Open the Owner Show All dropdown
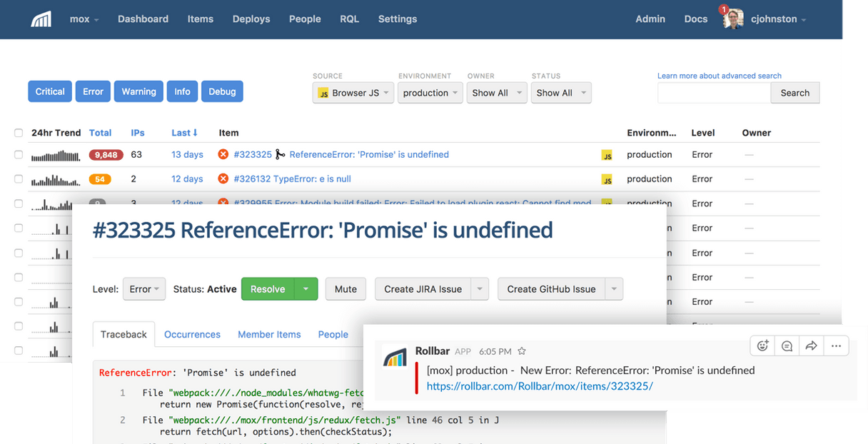868x444 pixels. tap(497, 93)
